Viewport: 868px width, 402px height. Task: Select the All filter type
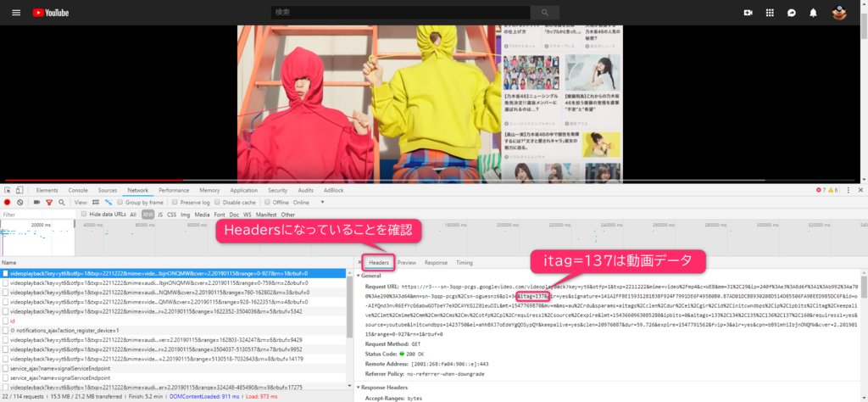tap(133, 215)
